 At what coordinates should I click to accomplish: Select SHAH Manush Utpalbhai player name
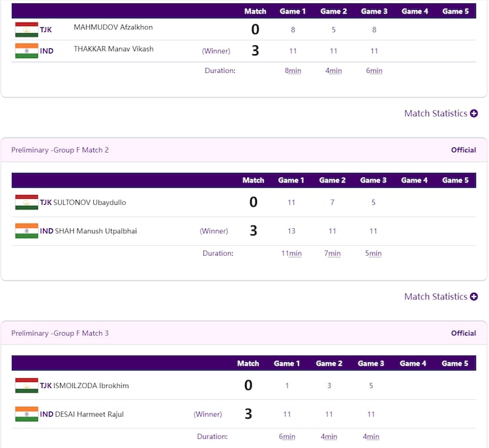click(x=96, y=231)
